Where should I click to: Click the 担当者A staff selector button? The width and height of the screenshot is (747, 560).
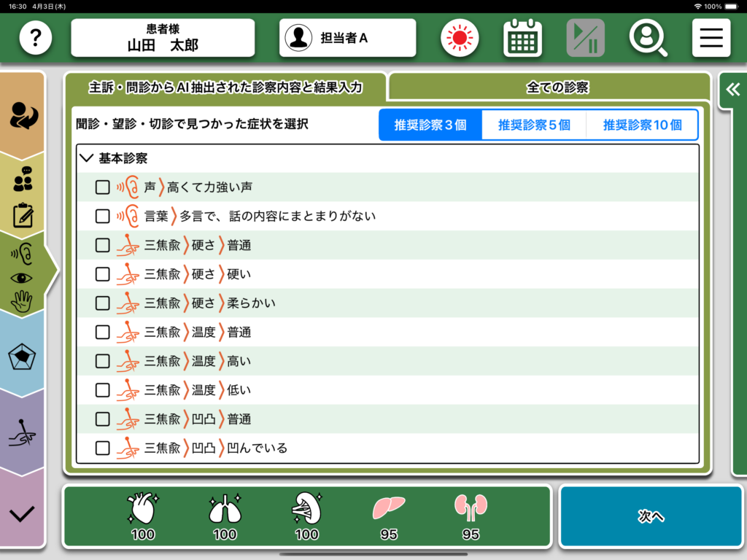(347, 38)
